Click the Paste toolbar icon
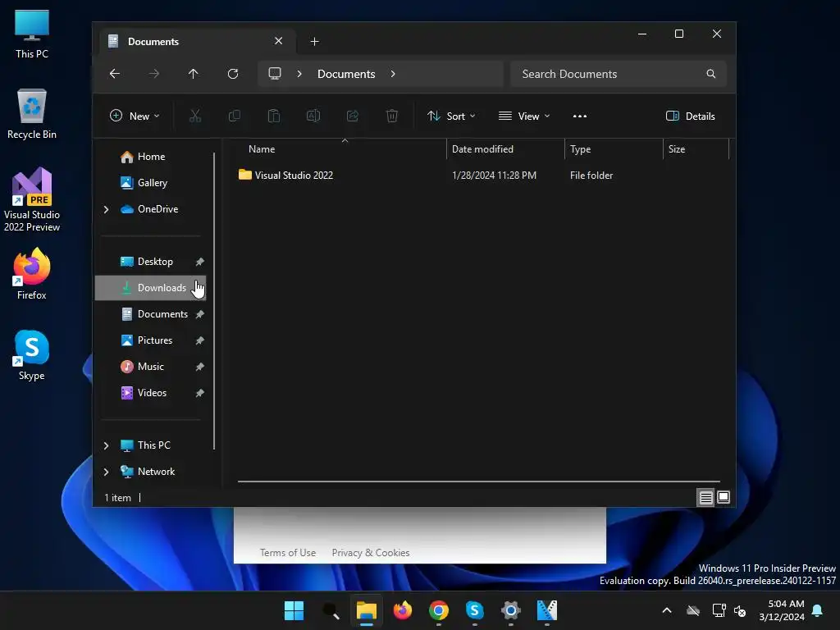 coord(274,116)
